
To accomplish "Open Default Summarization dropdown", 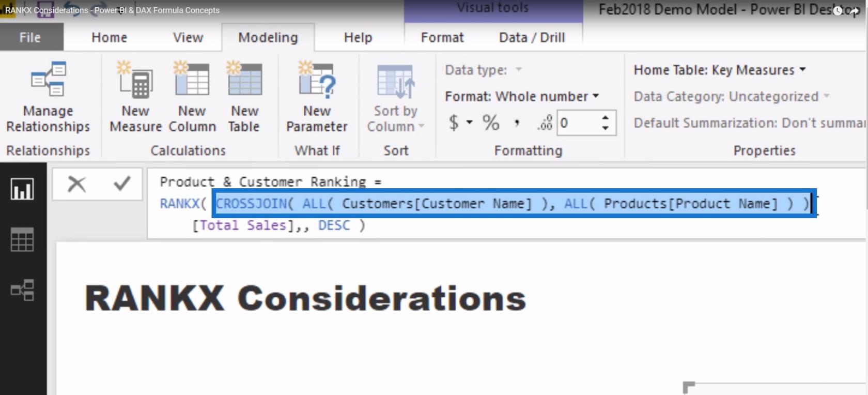I will [x=749, y=123].
